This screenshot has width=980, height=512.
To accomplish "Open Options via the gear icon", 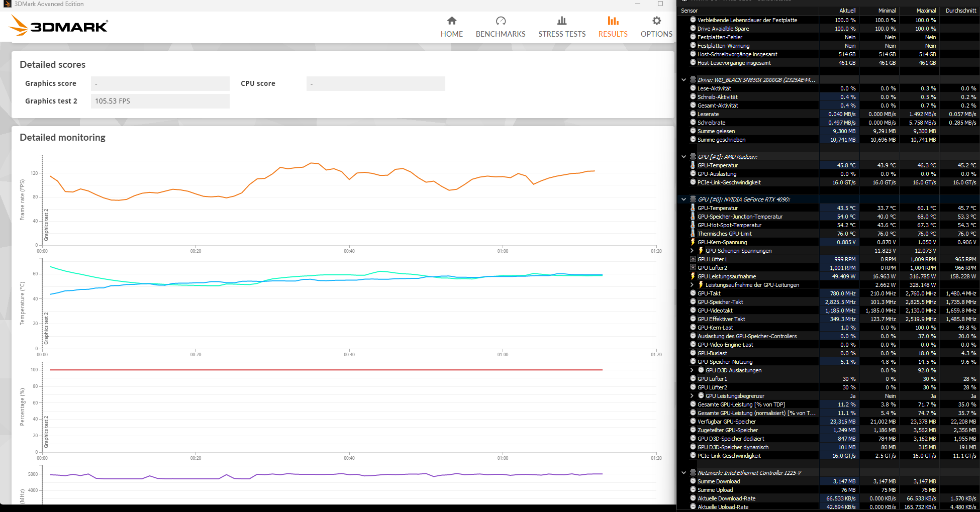I will [x=656, y=21].
